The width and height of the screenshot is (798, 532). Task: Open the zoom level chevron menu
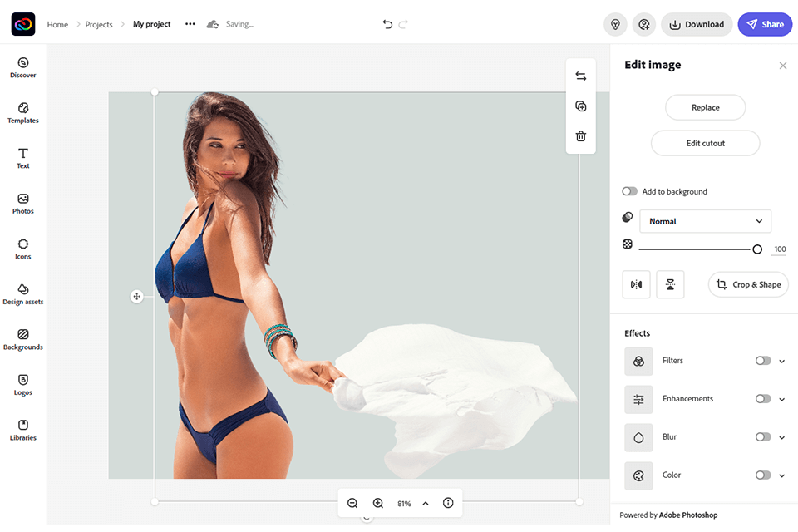click(425, 503)
